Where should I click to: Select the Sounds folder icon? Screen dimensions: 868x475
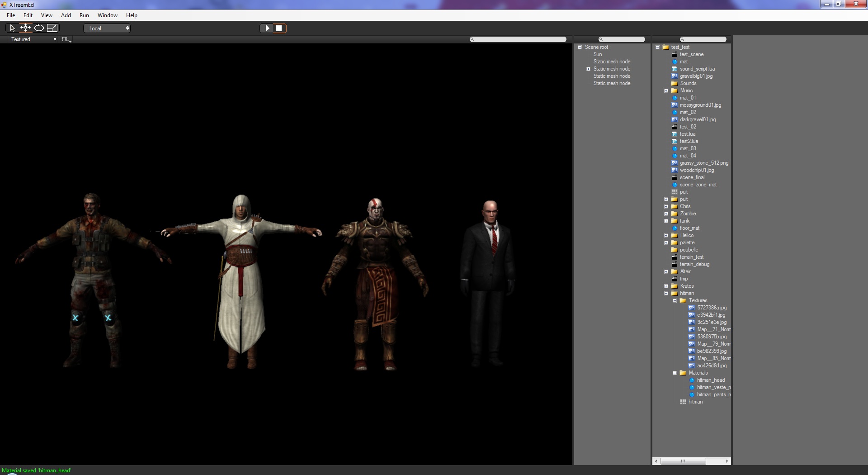click(675, 83)
